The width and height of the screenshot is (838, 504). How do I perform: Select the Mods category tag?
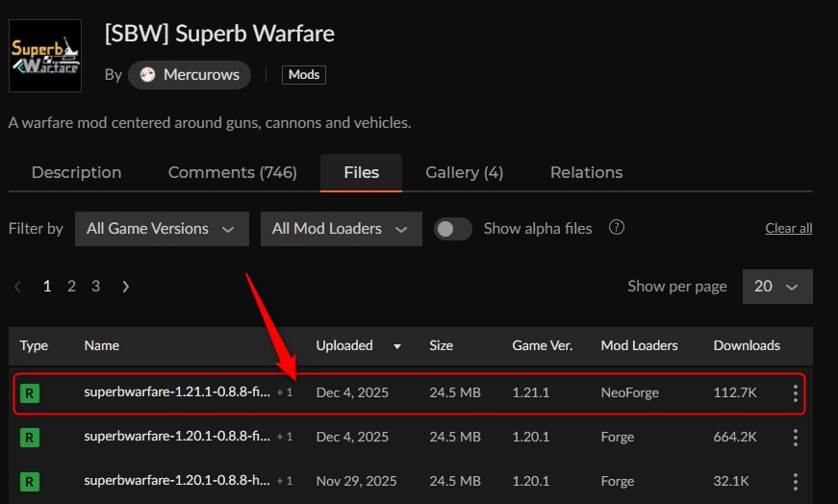tap(304, 75)
